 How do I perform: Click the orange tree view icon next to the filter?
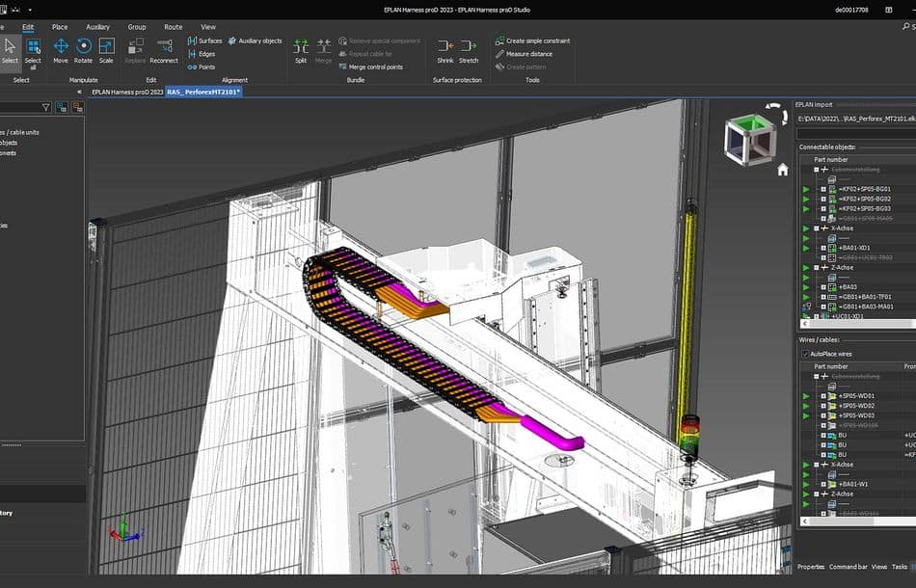(78, 107)
